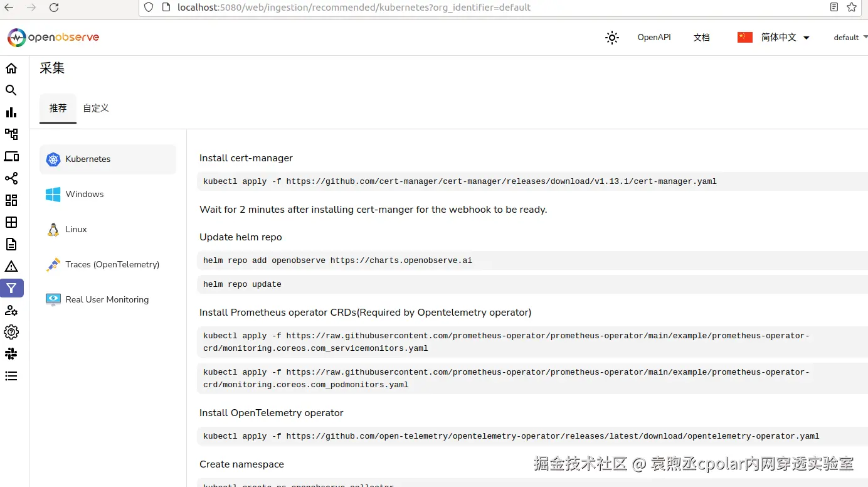
Task: Open the Dashboards grid icon in sidebar
Action: 11,200
